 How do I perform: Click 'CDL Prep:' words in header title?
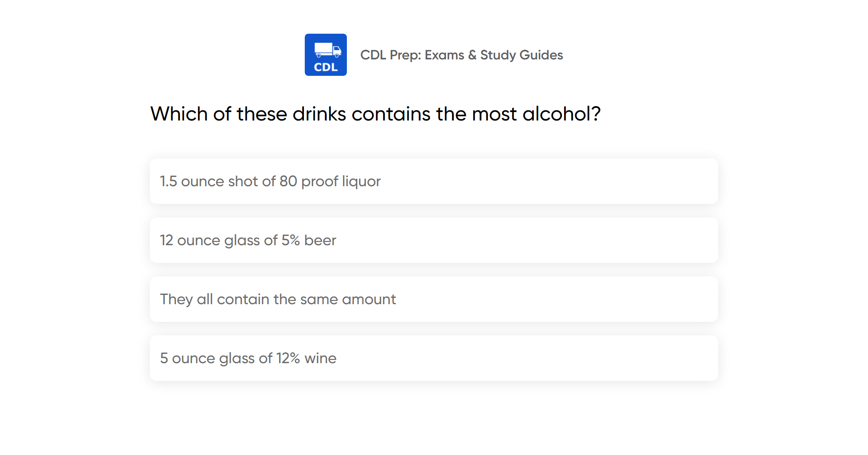(390, 55)
